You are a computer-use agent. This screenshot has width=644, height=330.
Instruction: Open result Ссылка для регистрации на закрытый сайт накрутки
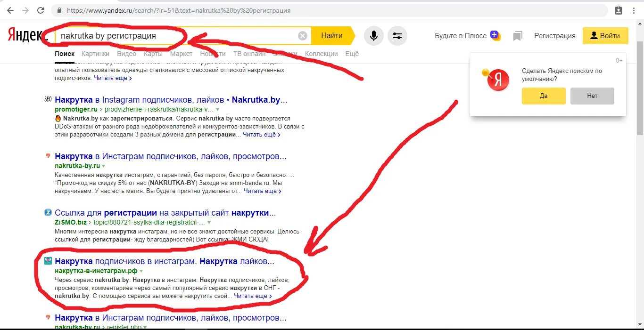165,213
